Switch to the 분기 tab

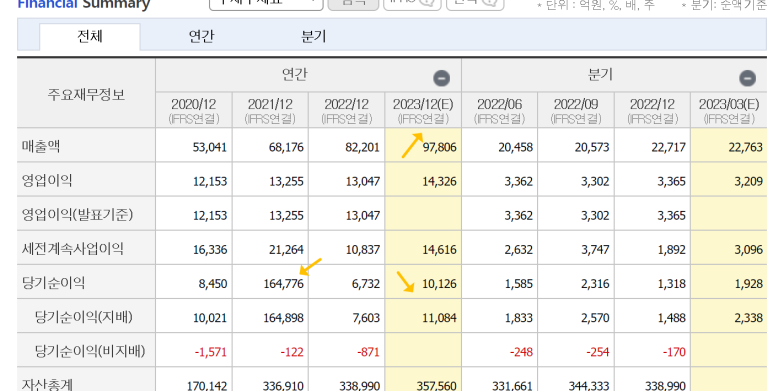tap(314, 36)
